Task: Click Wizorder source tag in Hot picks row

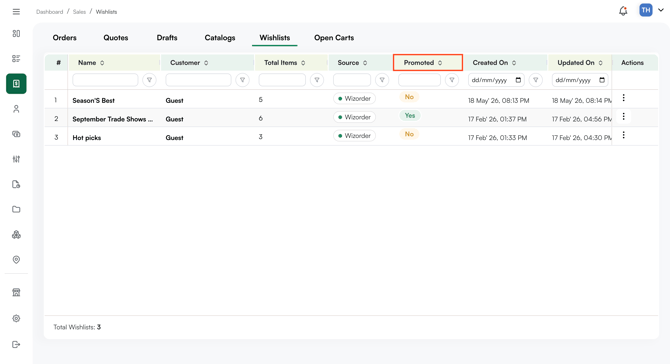Action: (354, 135)
